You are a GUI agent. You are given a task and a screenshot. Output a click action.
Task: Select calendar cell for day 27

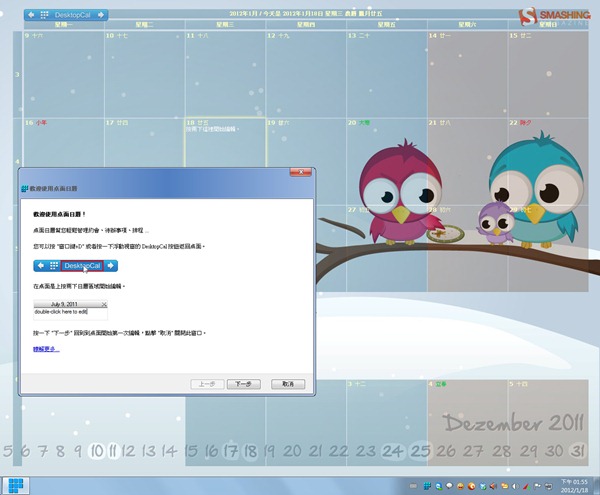pos(387,248)
